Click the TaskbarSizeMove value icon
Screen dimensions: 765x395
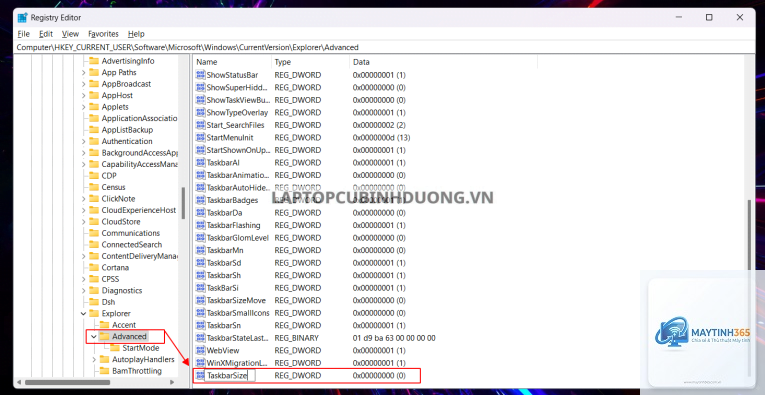[x=200, y=300]
